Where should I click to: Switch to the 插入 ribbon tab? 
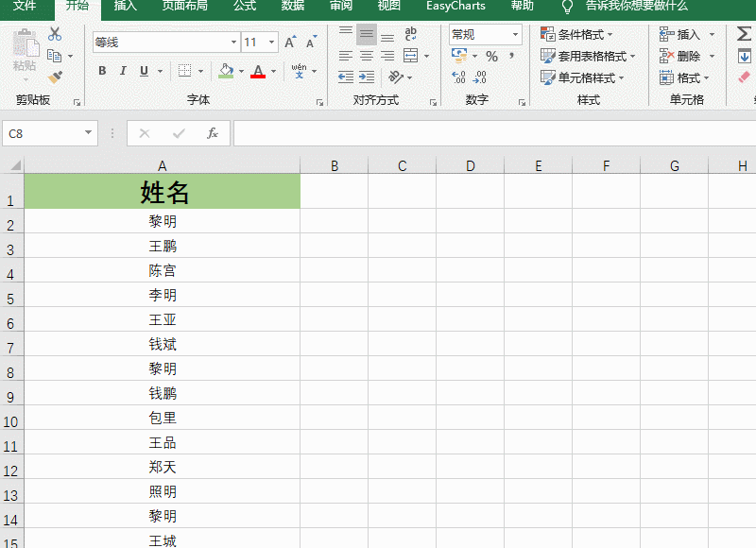(x=126, y=7)
